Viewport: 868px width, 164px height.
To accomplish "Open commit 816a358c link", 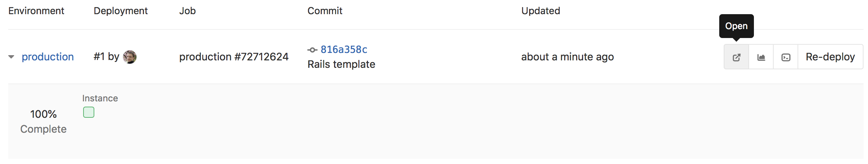I will tap(344, 50).
